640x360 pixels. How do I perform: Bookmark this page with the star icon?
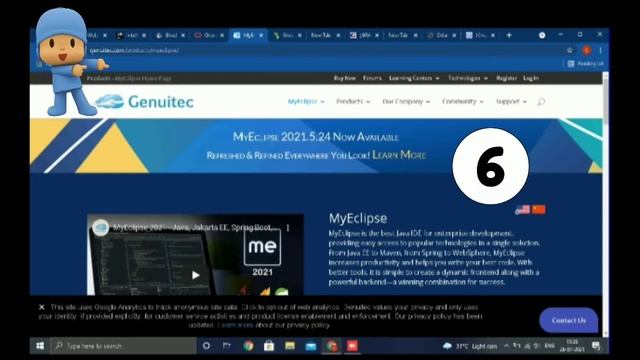(570, 50)
